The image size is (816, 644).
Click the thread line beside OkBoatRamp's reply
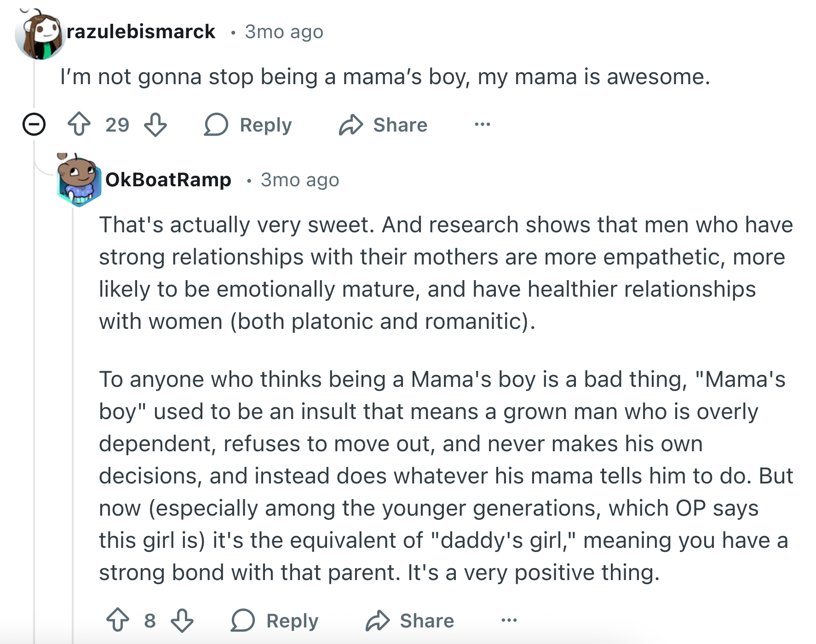[73, 414]
